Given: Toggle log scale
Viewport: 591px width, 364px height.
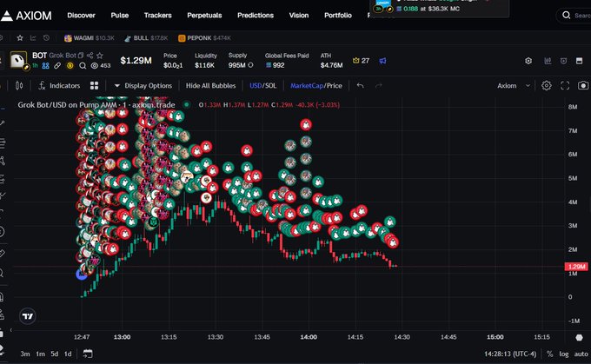Looking at the screenshot, I should click(x=564, y=354).
